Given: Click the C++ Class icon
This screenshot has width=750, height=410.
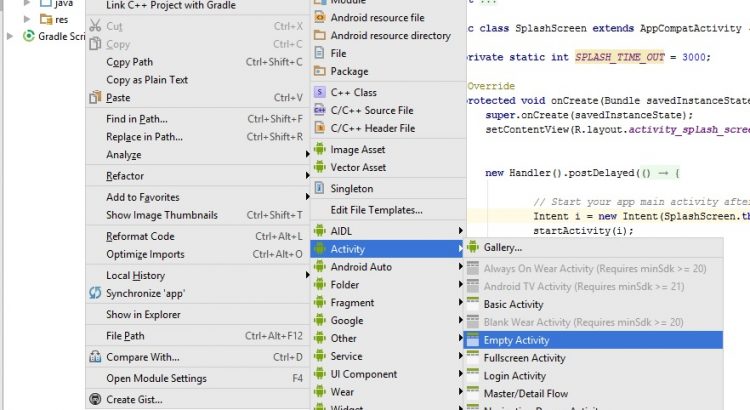Looking at the screenshot, I should [x=320, y=92].
